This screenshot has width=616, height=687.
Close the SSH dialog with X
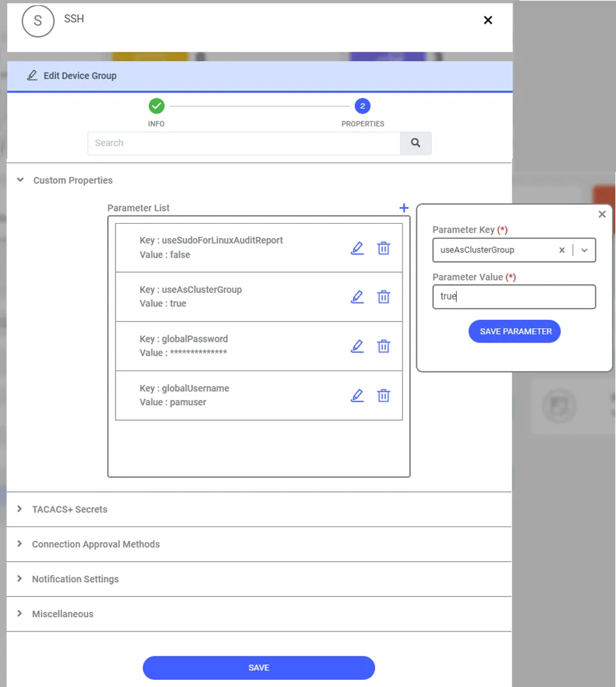487,20
